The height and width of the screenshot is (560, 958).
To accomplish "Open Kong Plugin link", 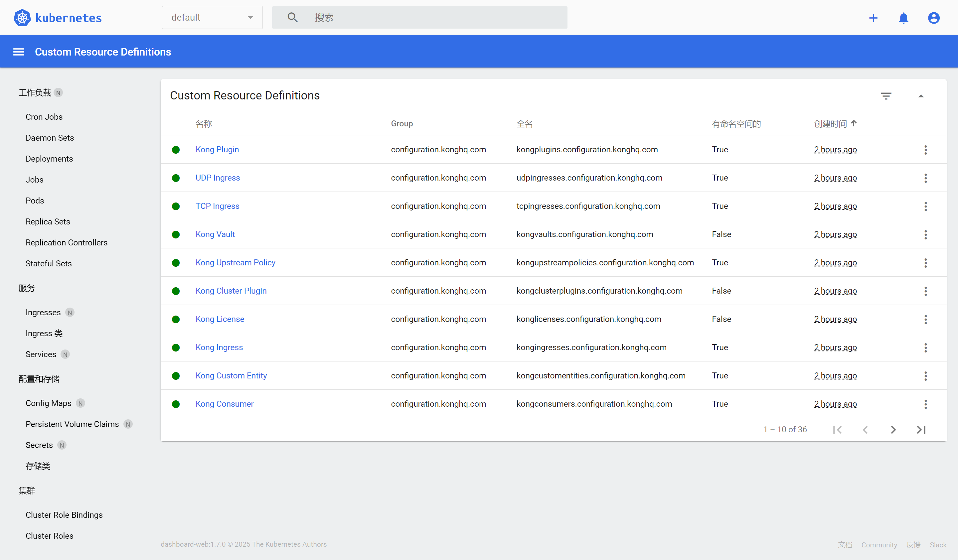I will pos(217,149).
